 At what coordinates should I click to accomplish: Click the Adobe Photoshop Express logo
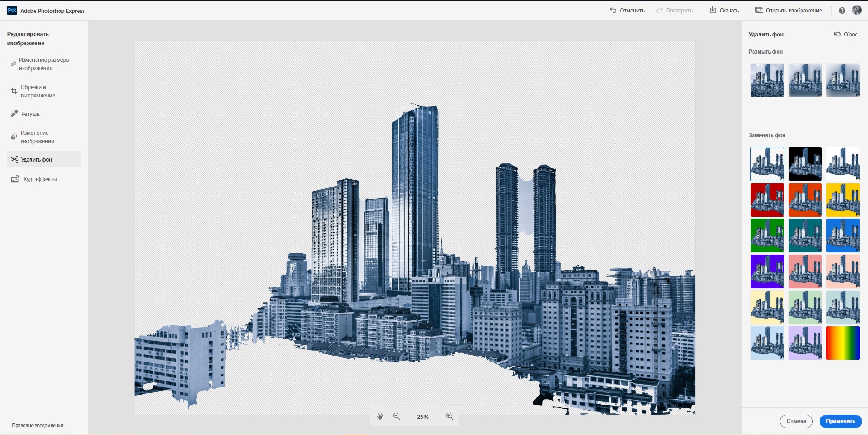[x=12, y=11]
